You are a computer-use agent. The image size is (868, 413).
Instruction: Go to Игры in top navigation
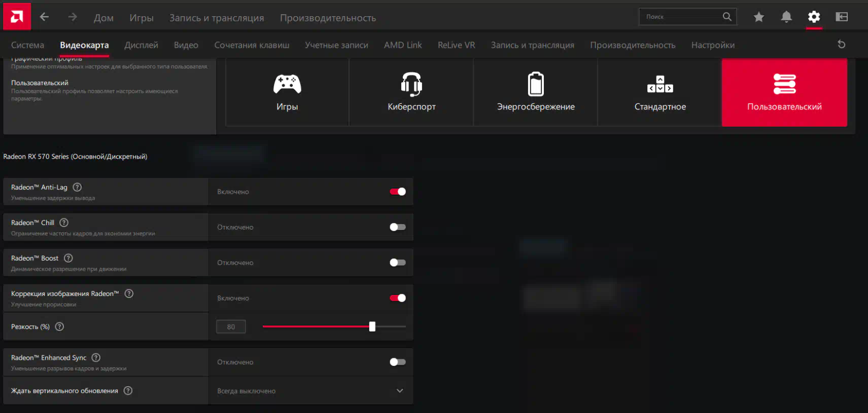[141, 18]
